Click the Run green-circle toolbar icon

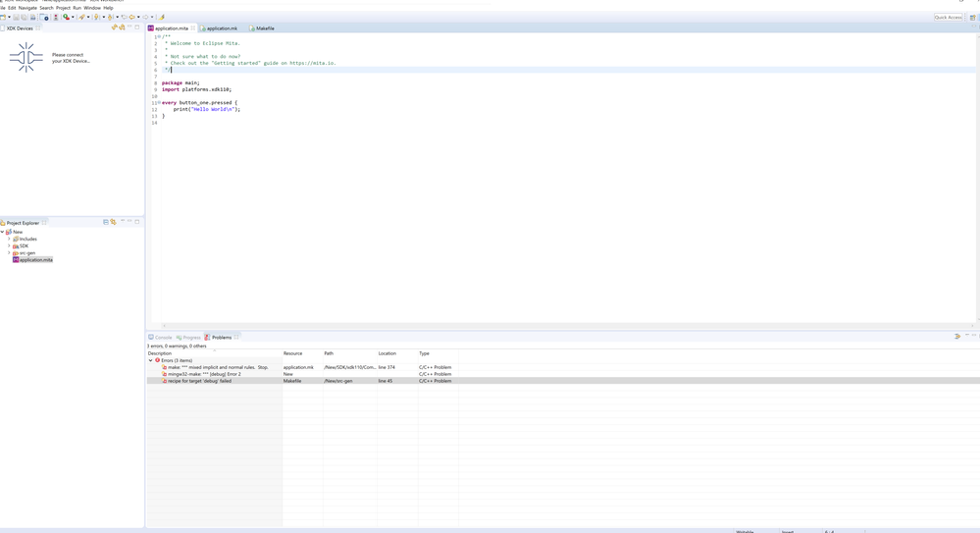point(66,17)
